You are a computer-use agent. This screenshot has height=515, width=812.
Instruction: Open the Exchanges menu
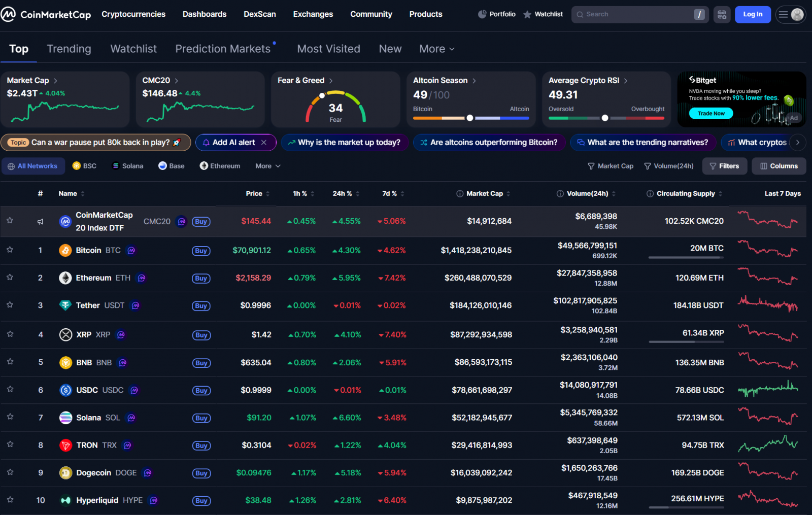point(313,14)
